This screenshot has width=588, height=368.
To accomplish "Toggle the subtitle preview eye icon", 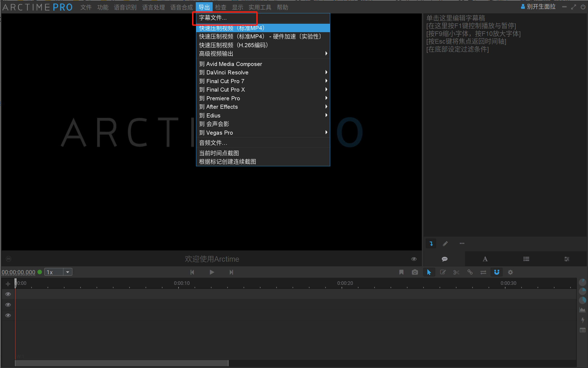I will pyautogui.click(x=414, y=259).
